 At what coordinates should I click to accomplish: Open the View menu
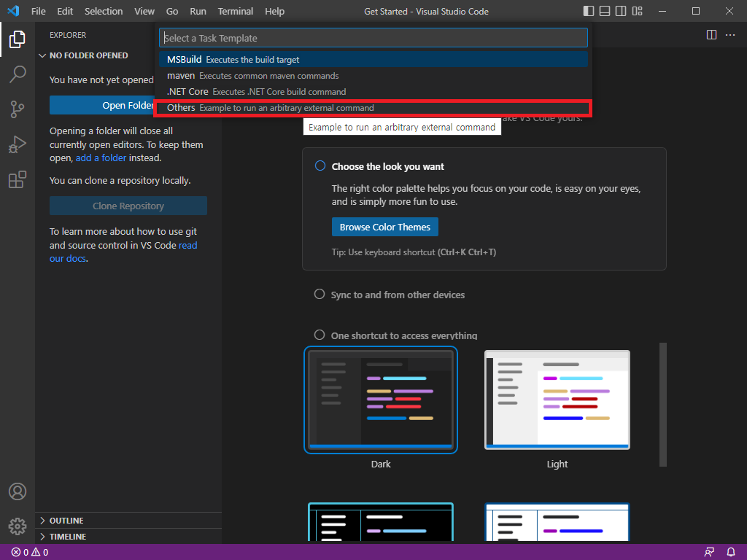coord(144,11)
